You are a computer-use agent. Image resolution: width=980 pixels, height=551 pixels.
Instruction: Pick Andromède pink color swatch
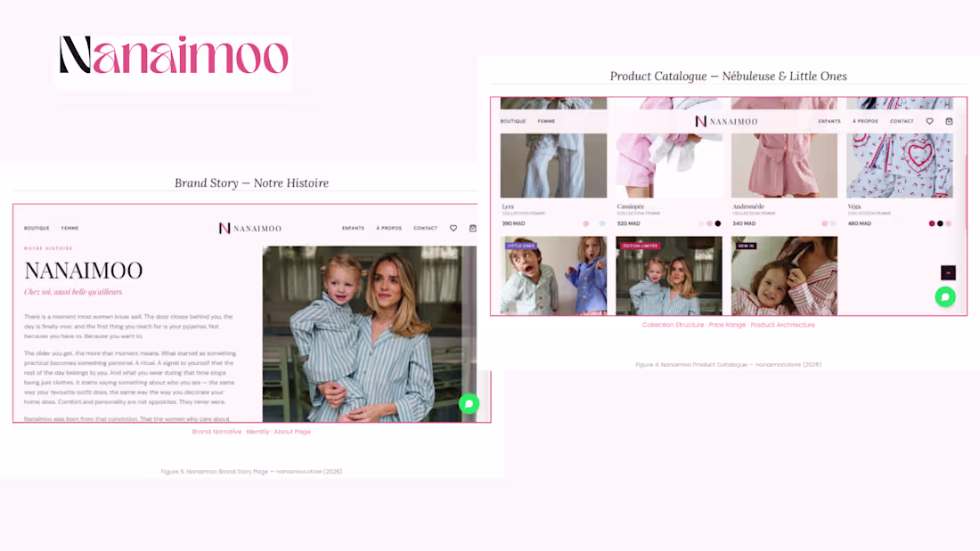(824, 223)
